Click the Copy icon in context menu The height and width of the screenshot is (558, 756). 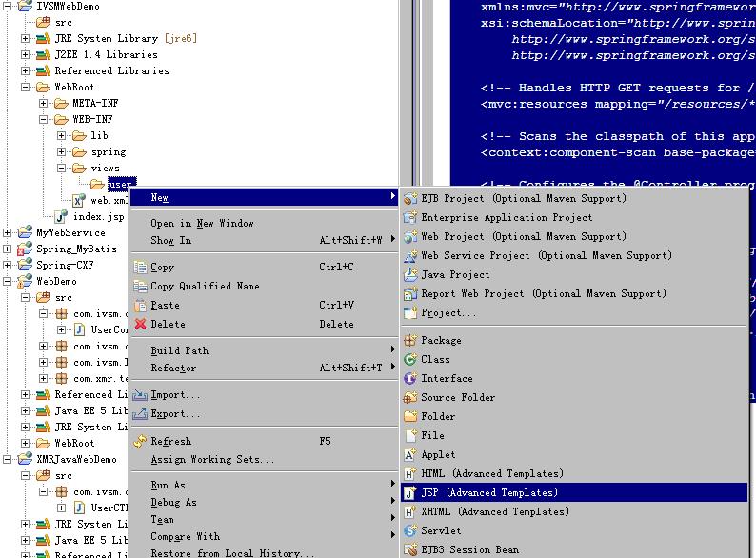coord(140,268)
